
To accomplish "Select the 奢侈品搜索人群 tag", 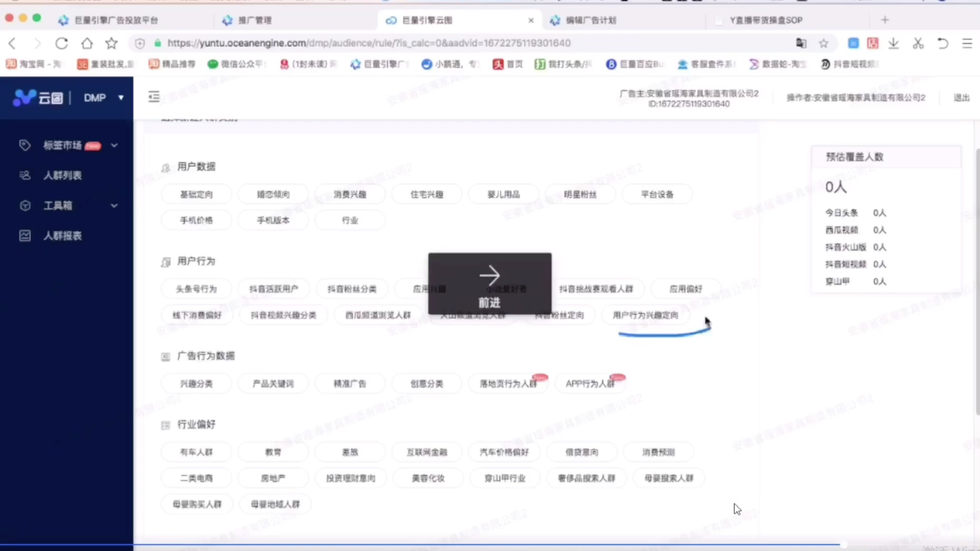I will click(586, 478).
